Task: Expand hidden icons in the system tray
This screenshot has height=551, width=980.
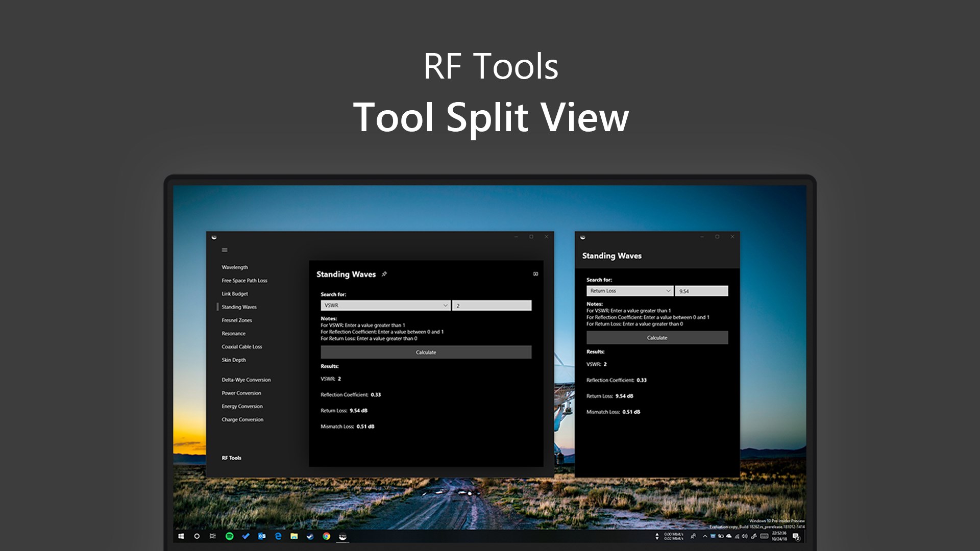Action: point(705,536)
